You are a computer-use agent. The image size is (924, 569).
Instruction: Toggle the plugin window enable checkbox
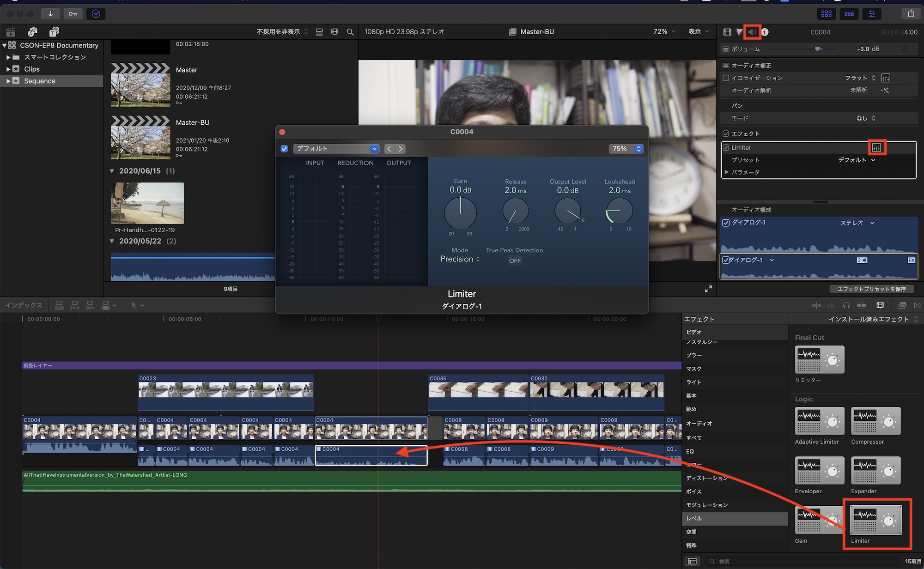click(x=284, y=149)
